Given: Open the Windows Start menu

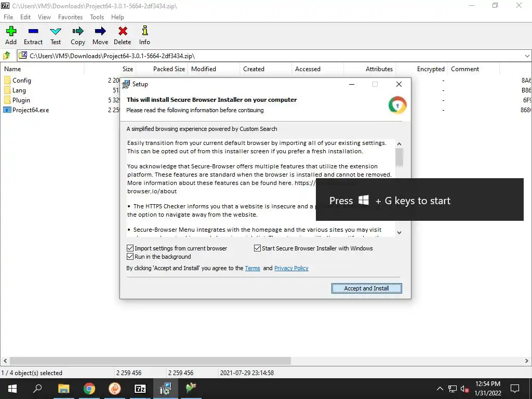Looking at the screenshot, I should 12,389.
